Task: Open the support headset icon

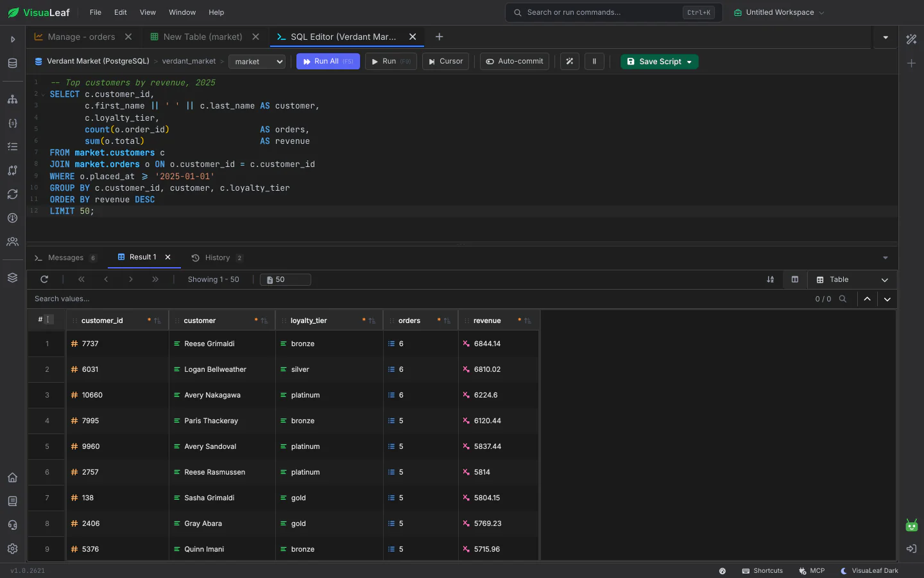Action: click(12, 525)
